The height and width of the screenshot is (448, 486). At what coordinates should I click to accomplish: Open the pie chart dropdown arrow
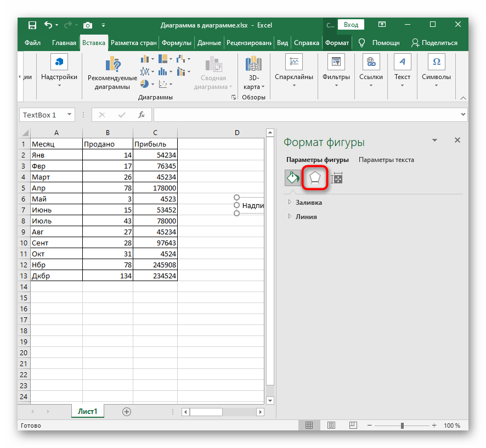[x=152, y=84]
